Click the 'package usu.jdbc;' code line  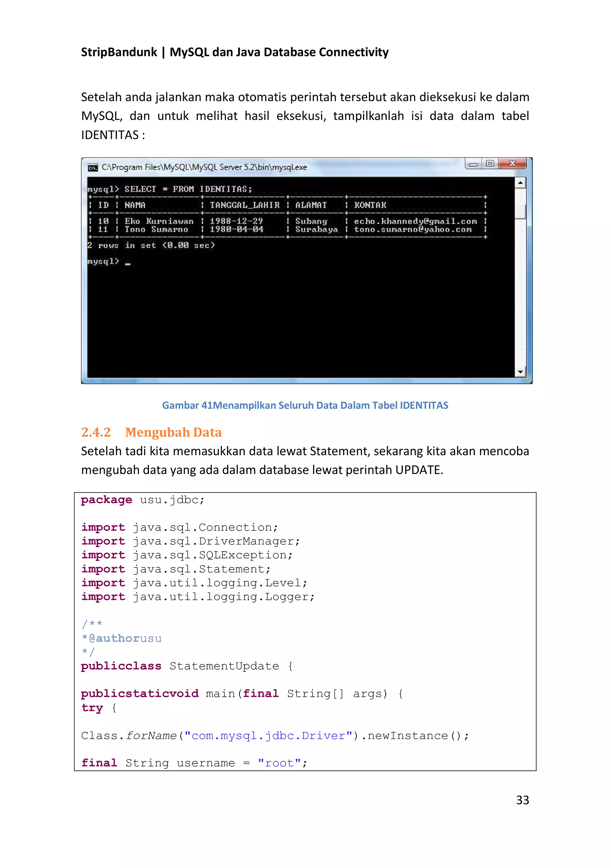click(143, 500)
